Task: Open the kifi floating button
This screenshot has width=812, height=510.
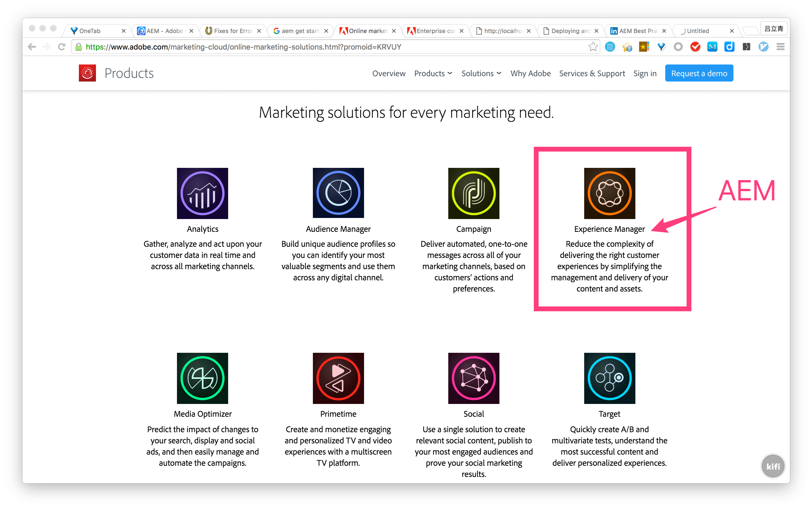Action: [773, 466]
